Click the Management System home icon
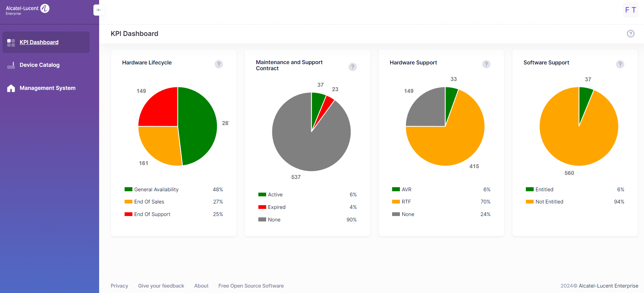This screenshot has height=293, width=644. 11,88
